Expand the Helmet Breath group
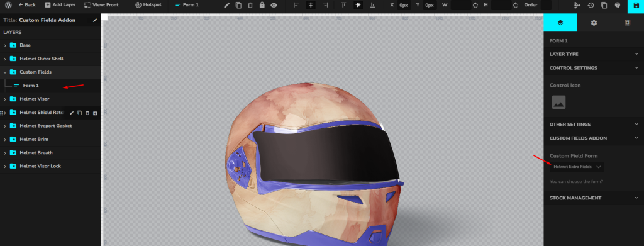The height and width of the screenshot is (246, 644). (x=5, y=153)
